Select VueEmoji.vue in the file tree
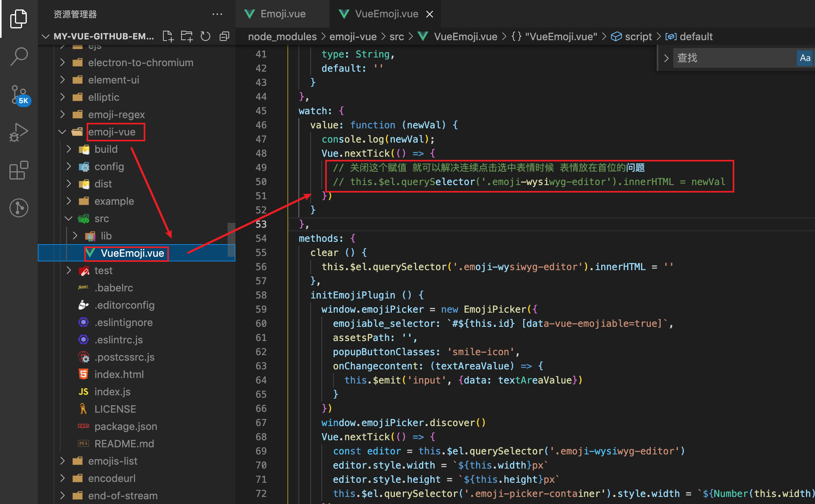The image size is (815, 504). (137, 253)
